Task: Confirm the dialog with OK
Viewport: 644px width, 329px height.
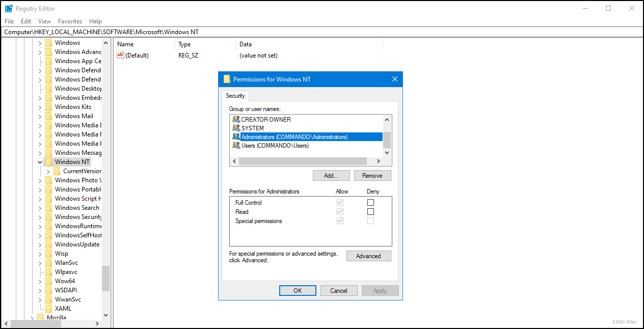Action: pos(298,290)
